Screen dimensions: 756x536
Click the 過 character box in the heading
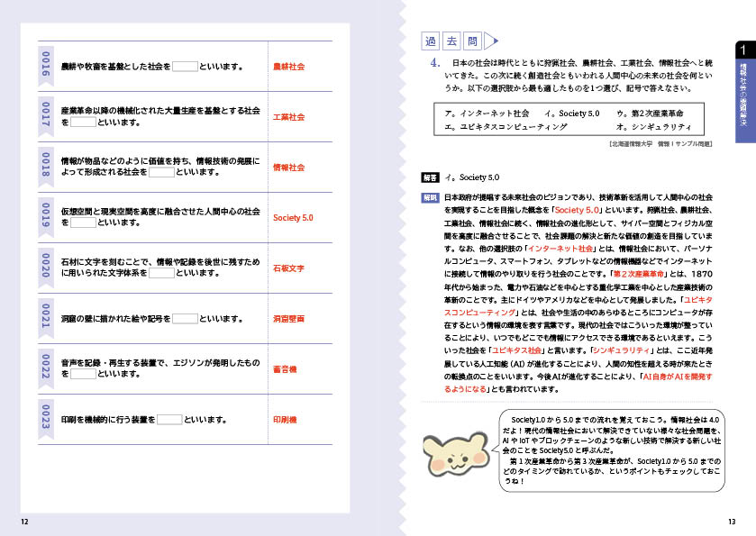[431, 41]
